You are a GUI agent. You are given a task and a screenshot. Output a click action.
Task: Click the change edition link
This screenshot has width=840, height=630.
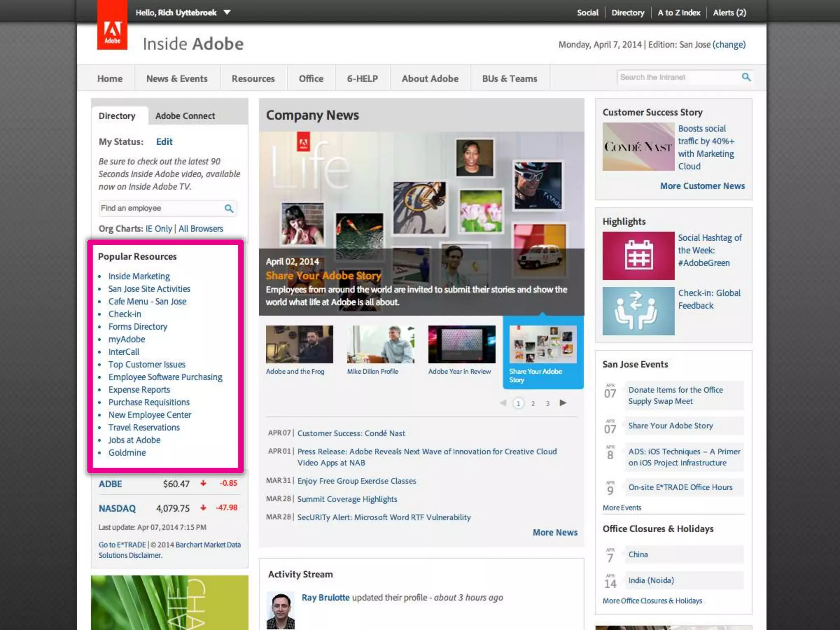click(x=729, y=44)
